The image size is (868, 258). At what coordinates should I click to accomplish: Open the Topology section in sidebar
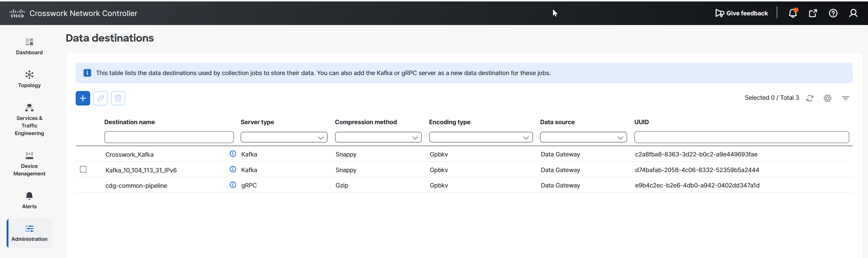29,79
